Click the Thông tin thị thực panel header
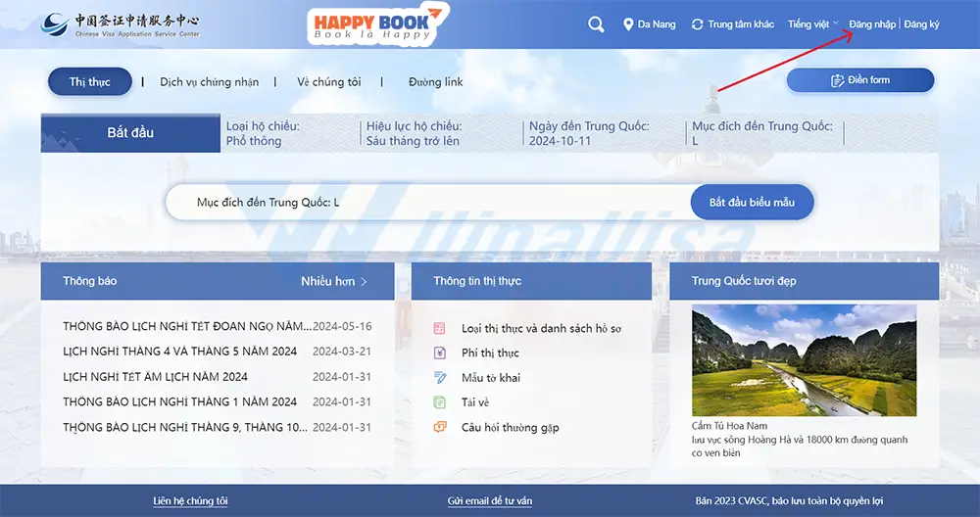Screen dimensions: 980x517 (531, 281)
